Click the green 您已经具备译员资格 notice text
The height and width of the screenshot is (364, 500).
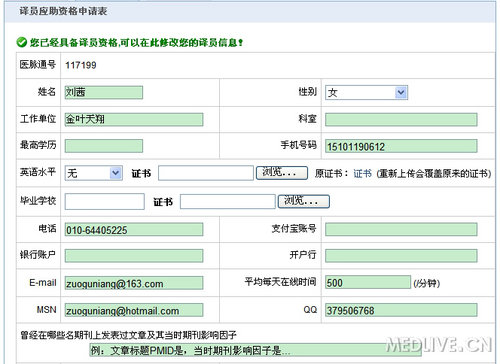[x=136, y=43]
